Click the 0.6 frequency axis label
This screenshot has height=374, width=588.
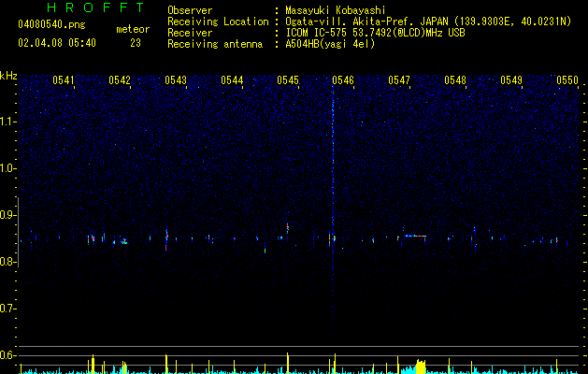click(8, 355)
